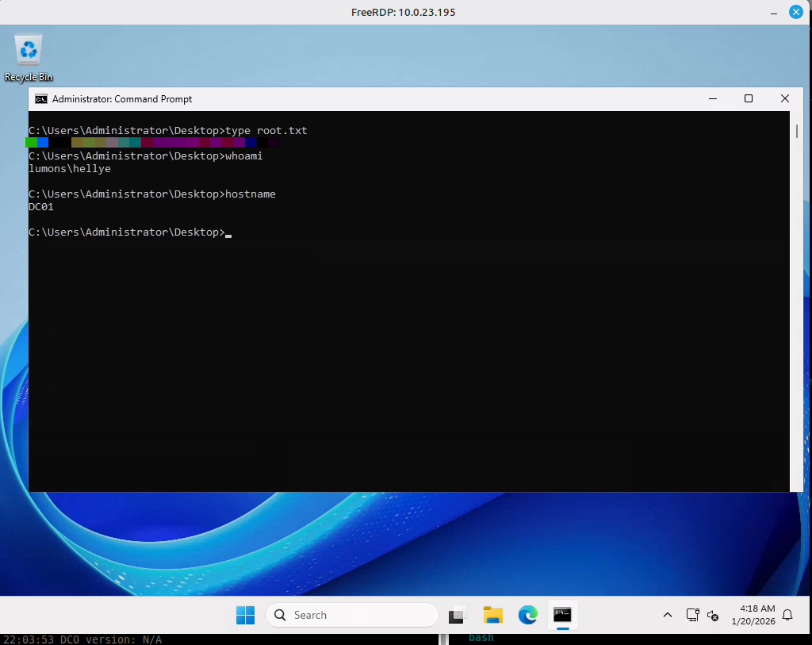Open the Start menu
The height and width of the screenshot is (645, 812).
coord(245,615)
